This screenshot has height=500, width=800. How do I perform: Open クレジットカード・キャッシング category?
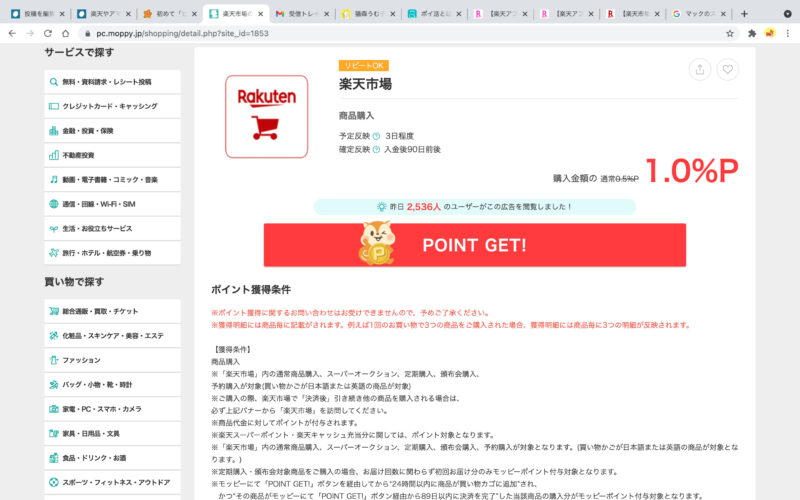pyautogui.click(x=112, y=106)
